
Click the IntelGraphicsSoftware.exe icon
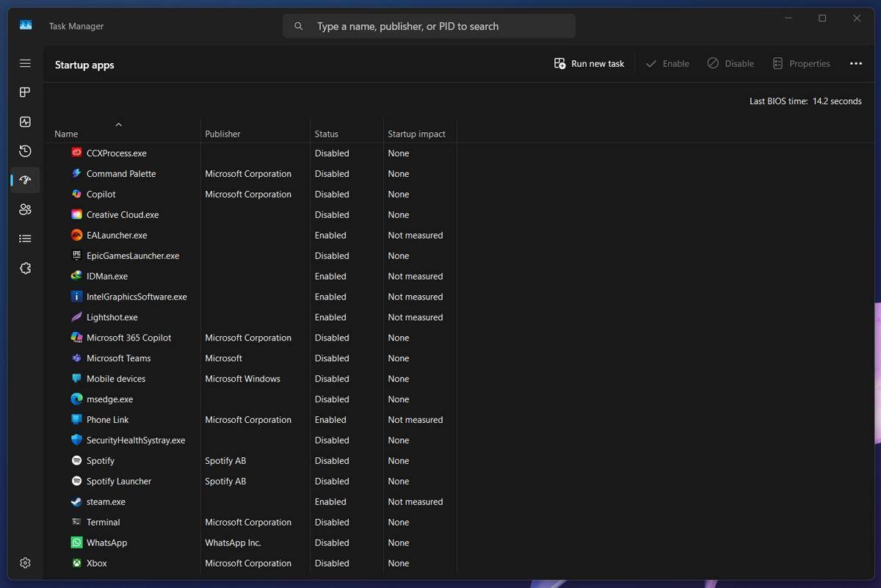(x=76, y=297)
